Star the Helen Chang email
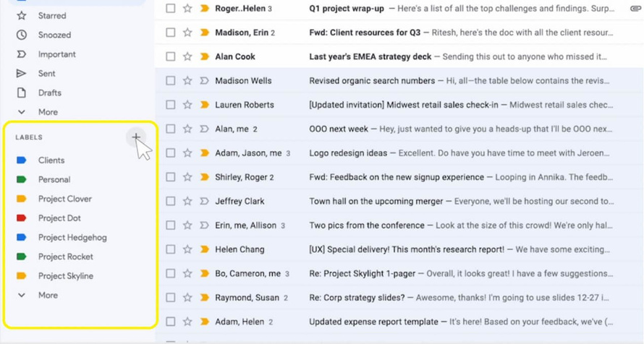Image resolution: width=644 pixels, height=344 pixels. tap(187, 249)
